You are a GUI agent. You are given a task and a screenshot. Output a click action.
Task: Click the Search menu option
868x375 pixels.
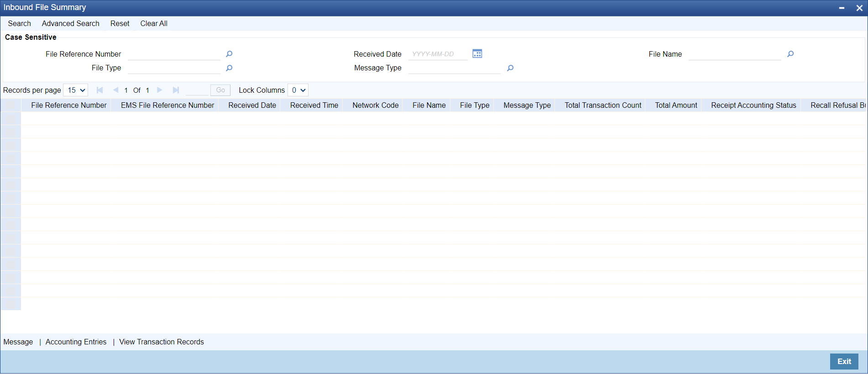click(19, 23)
